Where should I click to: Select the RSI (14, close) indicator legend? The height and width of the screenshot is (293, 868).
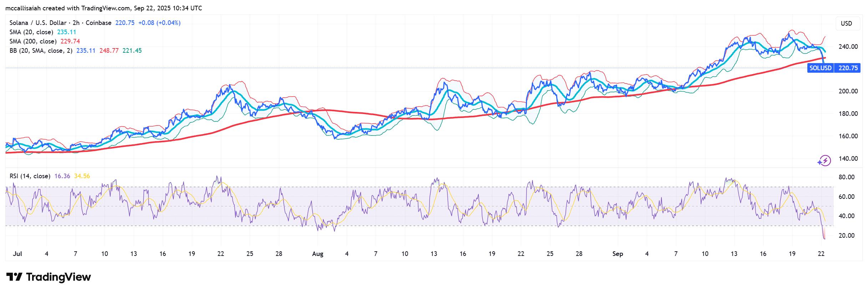(30, 176)
